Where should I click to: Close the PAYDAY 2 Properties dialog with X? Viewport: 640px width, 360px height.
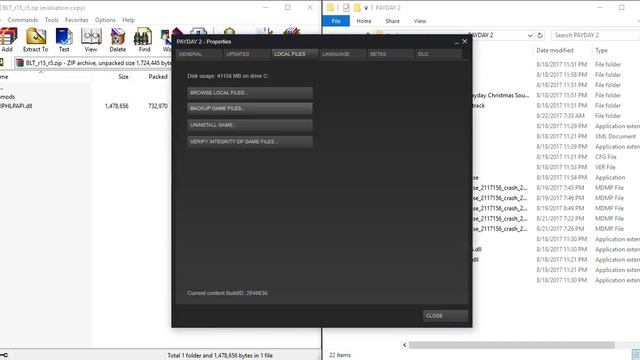click(x=464, y=41)
